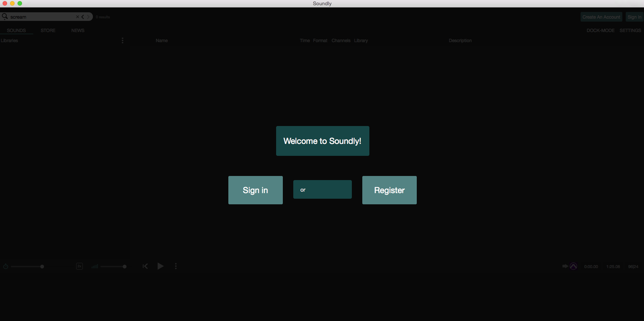
Task: Open the player three-dot more options menu
Action: (176, 266)
